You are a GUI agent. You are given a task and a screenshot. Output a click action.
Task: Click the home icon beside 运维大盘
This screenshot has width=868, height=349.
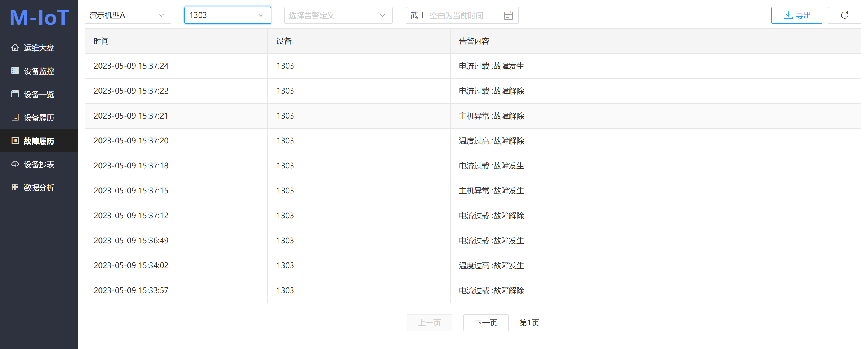pyautogui.click(x=15, y=47)
